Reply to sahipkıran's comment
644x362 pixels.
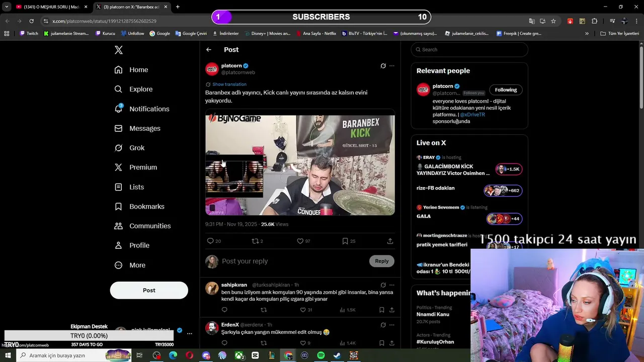(224, 310)
